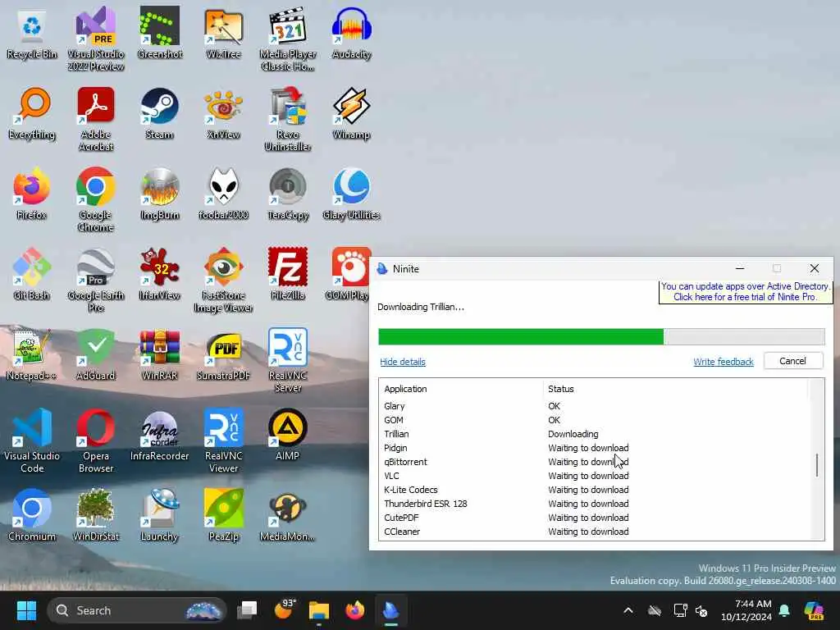Select the AdGuard desktop icon
The width and height of the screenshot is (840, 630).
95,355
